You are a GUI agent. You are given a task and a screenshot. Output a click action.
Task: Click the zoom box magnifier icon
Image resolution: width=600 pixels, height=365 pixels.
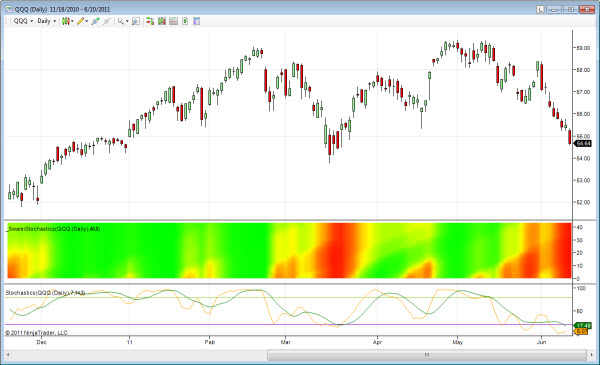pyautogui.click(x=136, y=21)
